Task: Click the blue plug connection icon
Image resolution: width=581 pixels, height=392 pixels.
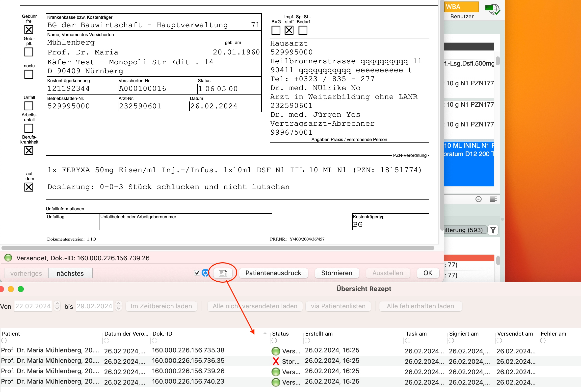Action: (205, 273)
